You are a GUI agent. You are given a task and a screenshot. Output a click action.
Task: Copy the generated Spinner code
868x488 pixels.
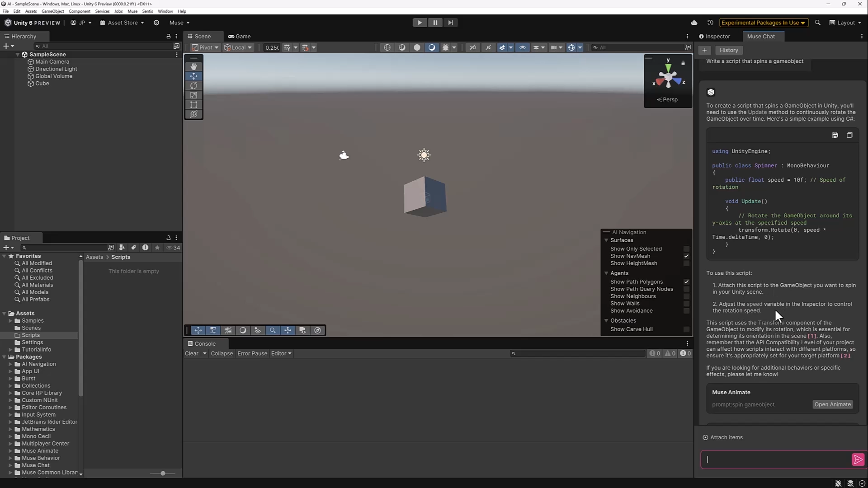click(849, 135)
